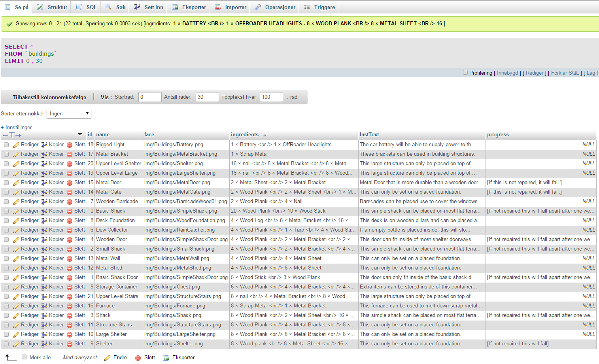Expand the Innstillinger options section
Viewport: 599px width, 364px height.
16,128
